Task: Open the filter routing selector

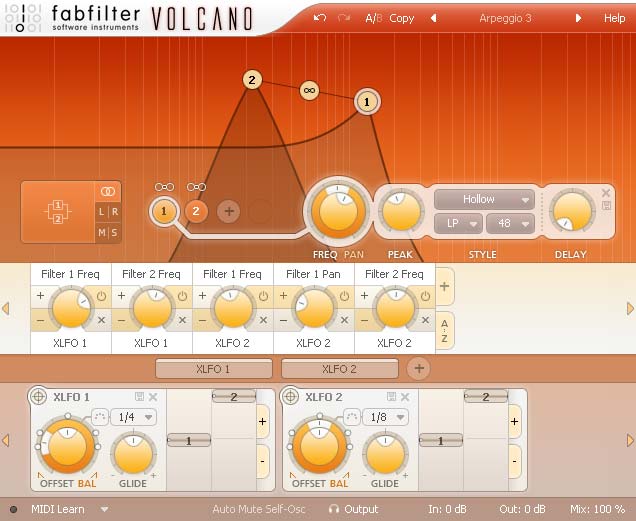Action: 58,212
